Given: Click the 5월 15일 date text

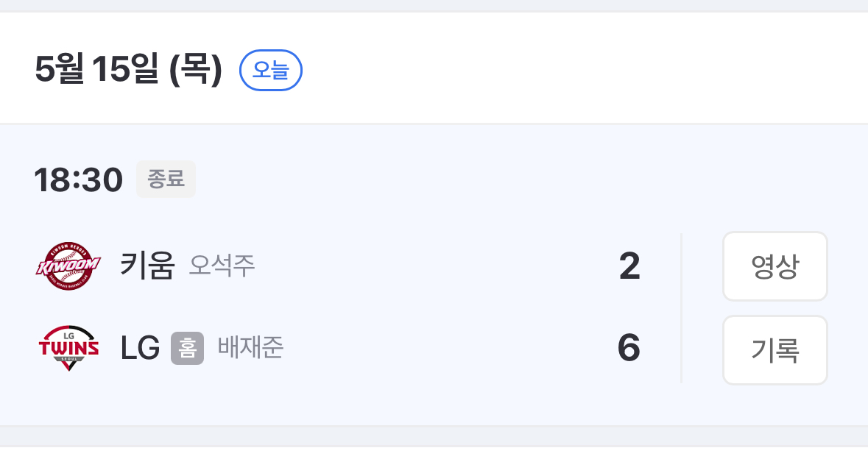Looking at the screenshot, I should 97,71.
